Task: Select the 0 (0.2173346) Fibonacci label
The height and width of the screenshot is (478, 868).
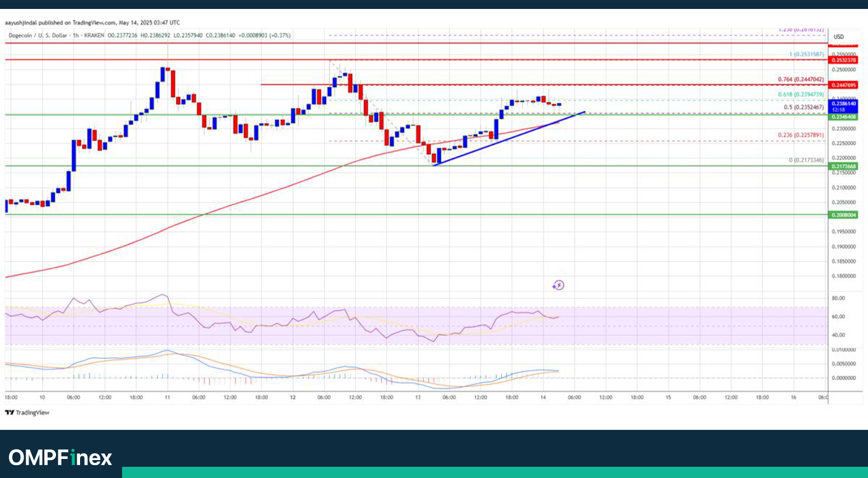Action: coord(806,160)
